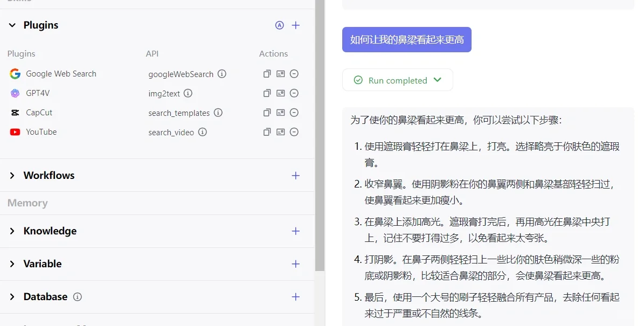The height and width of the screenshot is (326, 644).
Task: Click the YouTube plugin logo
Action: (x=15, y=132)
